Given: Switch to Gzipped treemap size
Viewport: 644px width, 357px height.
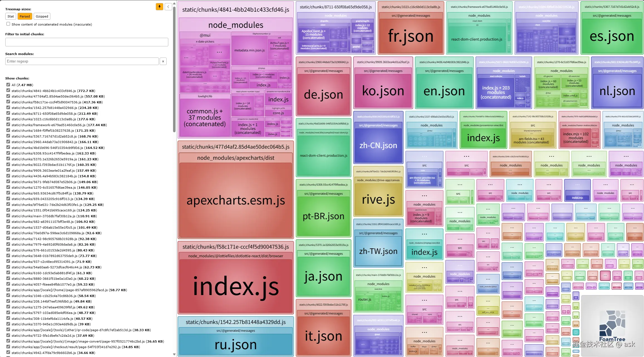Looking at the screenshot, I should 42,16.
